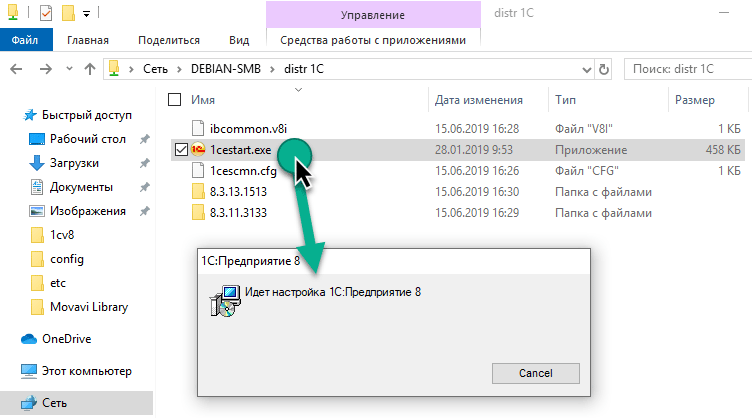Click the Загрузки download arrow icon
The image size is (752, 418).
tap(36, 163)
